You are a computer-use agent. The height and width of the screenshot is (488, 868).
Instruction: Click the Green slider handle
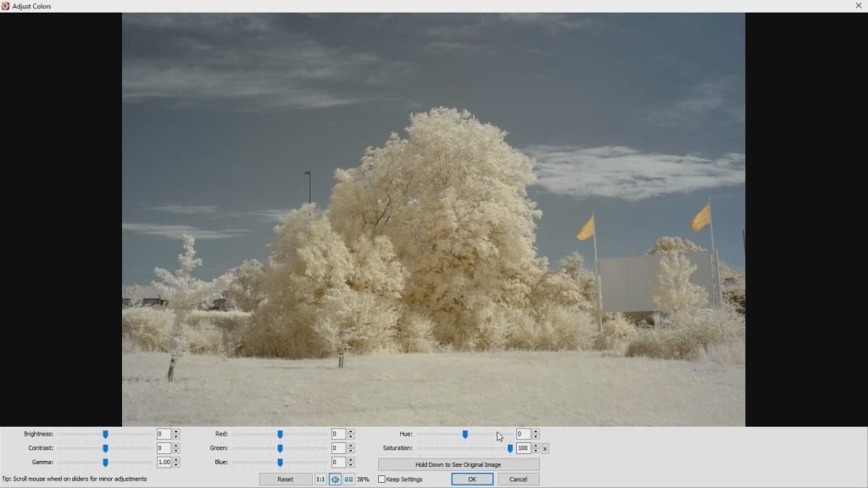(280, 448)
